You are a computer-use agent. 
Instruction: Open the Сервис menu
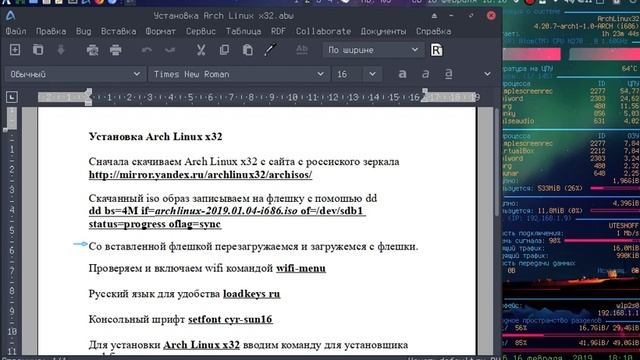[200, 31]
